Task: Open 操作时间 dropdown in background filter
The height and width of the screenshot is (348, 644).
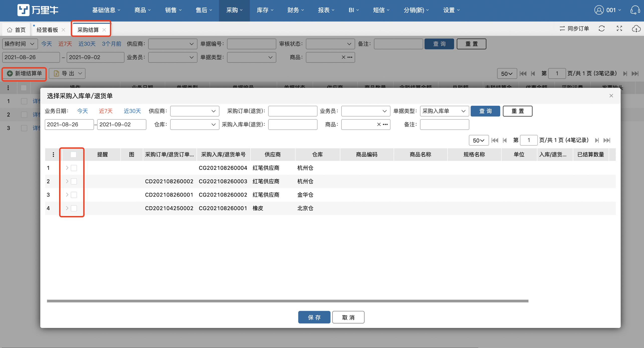Action: (20, 44)
